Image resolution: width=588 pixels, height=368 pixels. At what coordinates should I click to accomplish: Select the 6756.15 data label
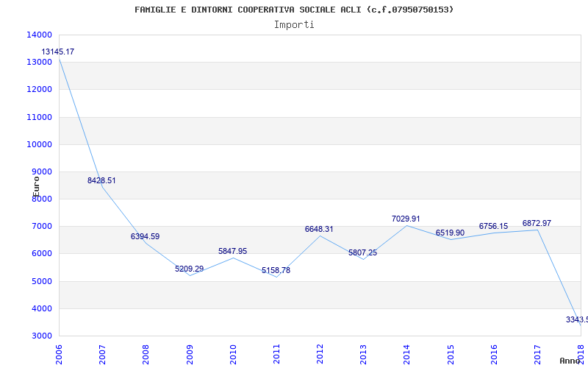click(x=493, y=227)
